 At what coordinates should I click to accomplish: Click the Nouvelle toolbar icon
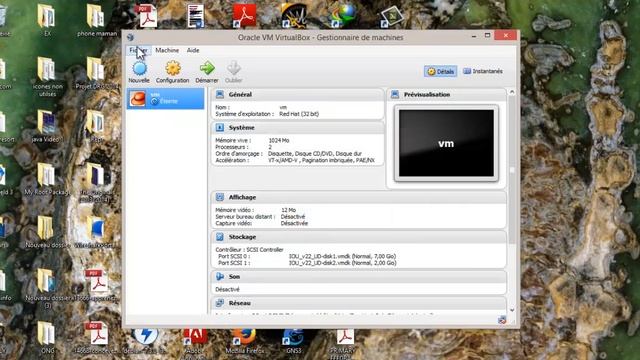139,72
